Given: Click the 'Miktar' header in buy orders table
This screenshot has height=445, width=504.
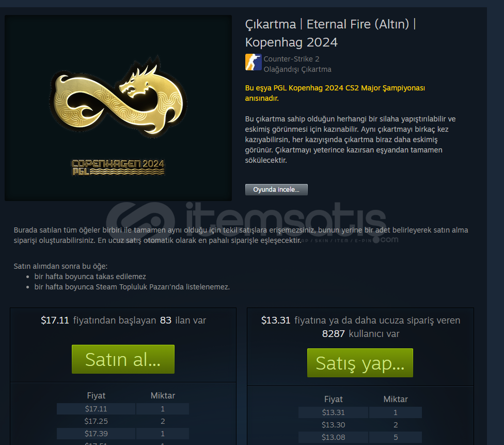Looking at the screenshot, I should (x=396, y=399).
